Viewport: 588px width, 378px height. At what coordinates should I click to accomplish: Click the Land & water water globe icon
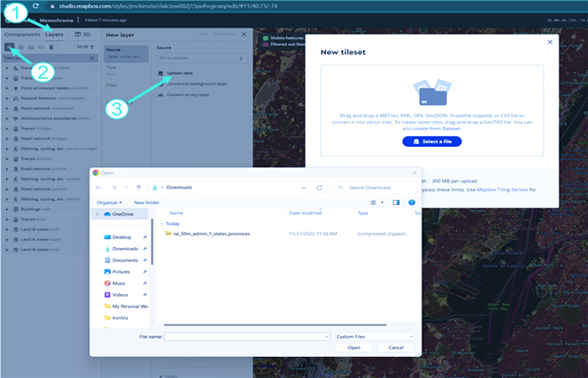[16, 239]
